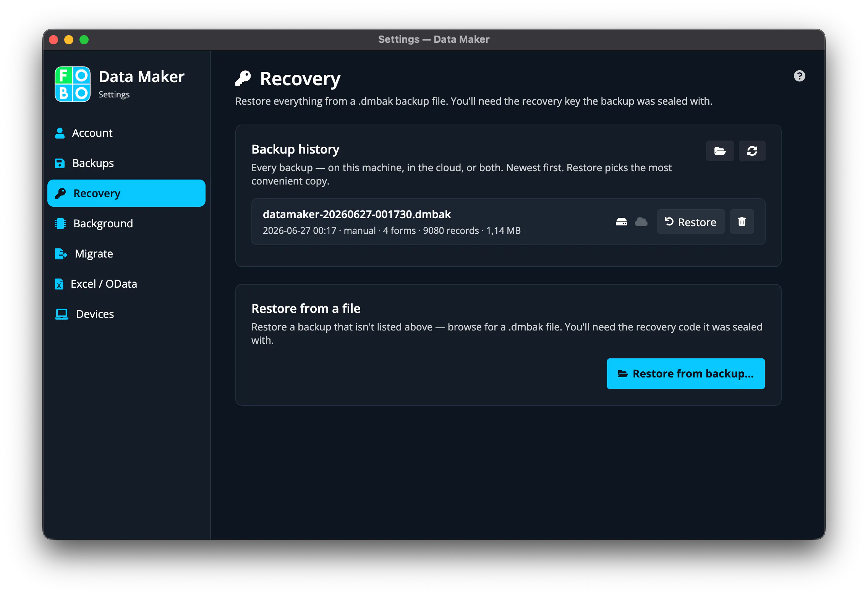Screen dimensions: 868x596
Task: Click the Data Maker FOBO logo
Action: pyautogui.click(x=73, y=84)
